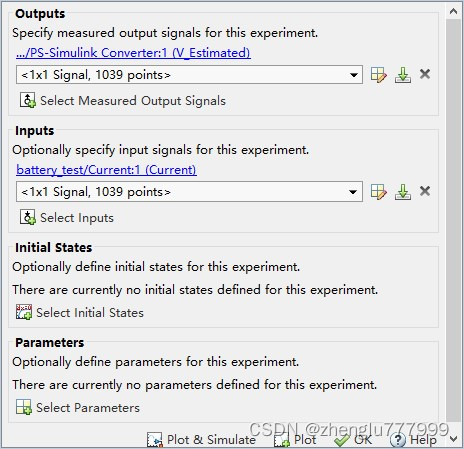Click the input signal combo box field
Image resolution: width=464 pixels, height=449 pixels.
coord(189,192)
